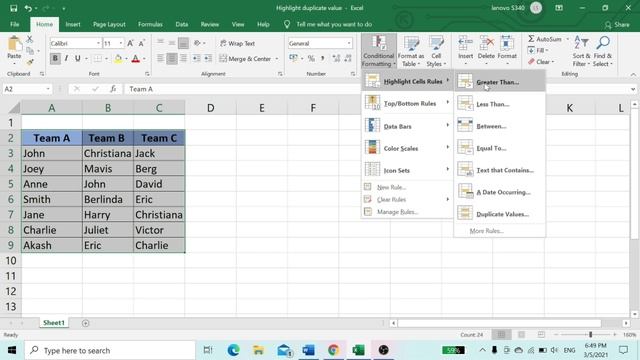The image size is (640, 360).
Task: Click Merge & Center button
Action: click(246, 59)
